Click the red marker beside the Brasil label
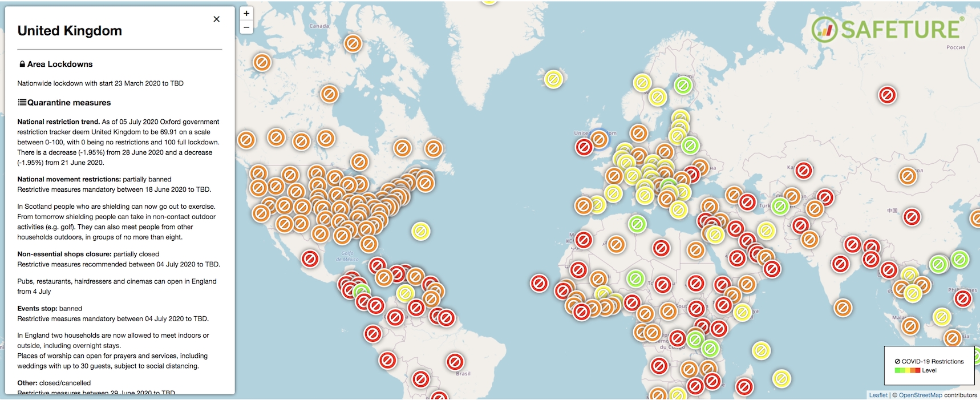The image size is (980, 400). point(455,362)
